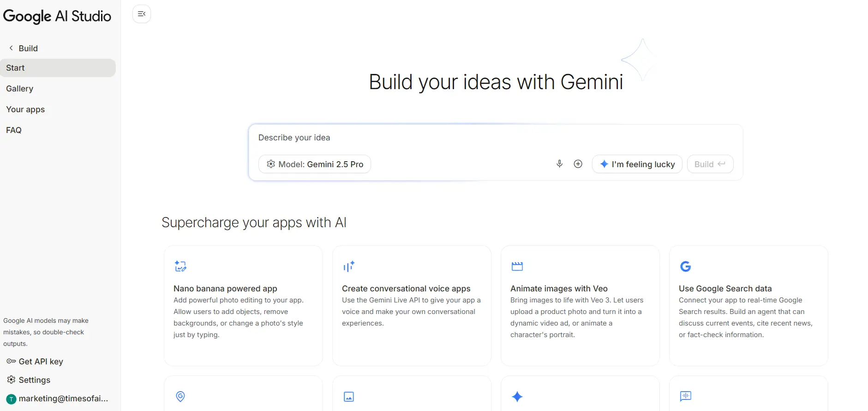Open the Your apps section
Image resolution: width=868 pixels, height=411 pixels.
(25, 109)
